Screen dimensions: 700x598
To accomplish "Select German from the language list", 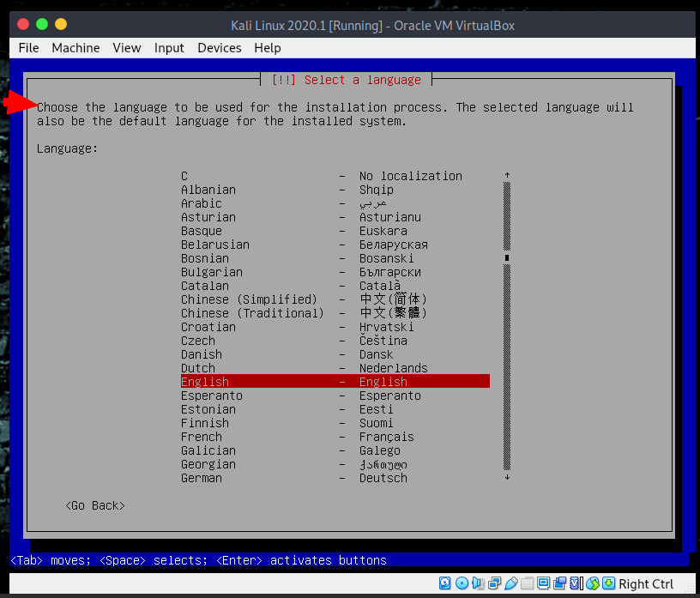I will [335, 478].
